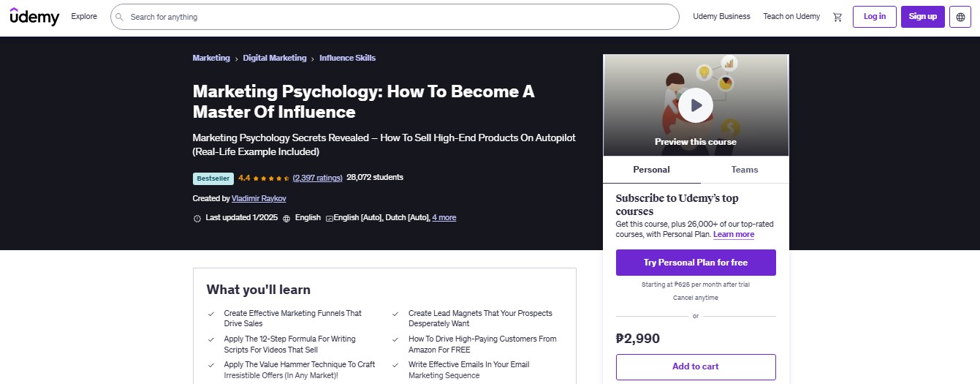This screenshot has width=980, height=384.
Task: Click the Cancel anytime text
Action: pyautogui.click(x=696, y=298)
